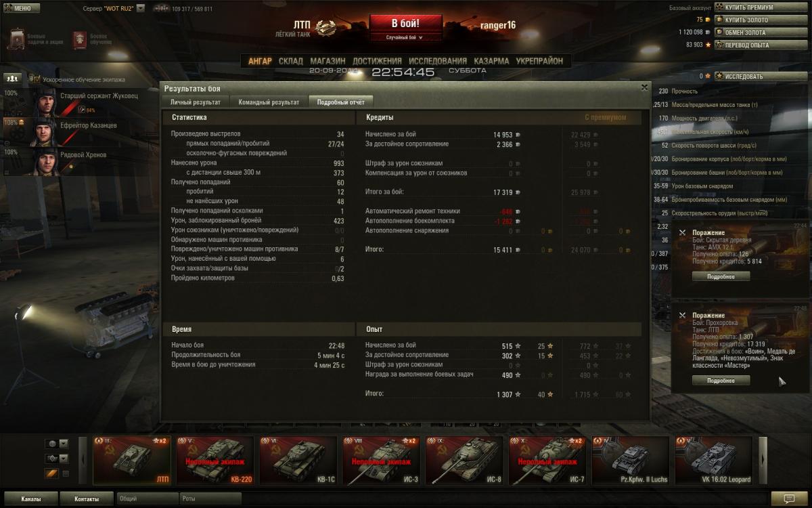Viewport: 812px width, 508px height.
Task: Open the vehicle type filter dropdown
Action: 58,459
